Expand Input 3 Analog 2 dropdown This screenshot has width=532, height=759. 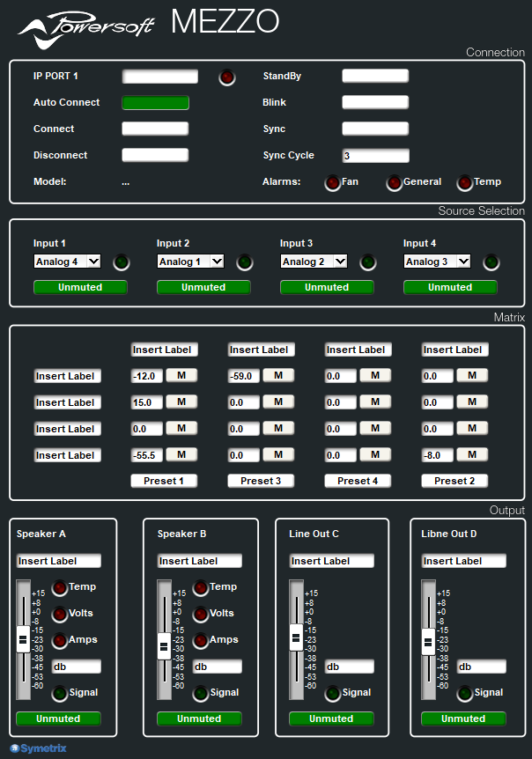tap(314, 262)
